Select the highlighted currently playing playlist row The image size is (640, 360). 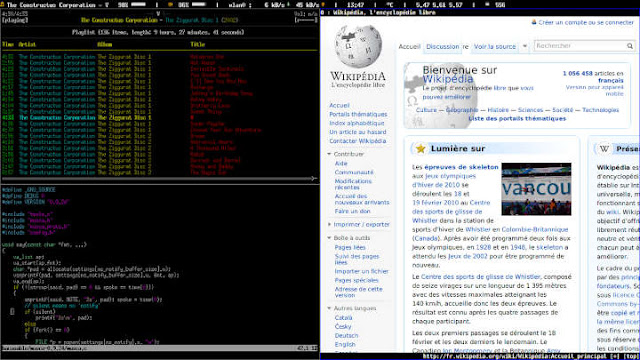click(159, 118)
